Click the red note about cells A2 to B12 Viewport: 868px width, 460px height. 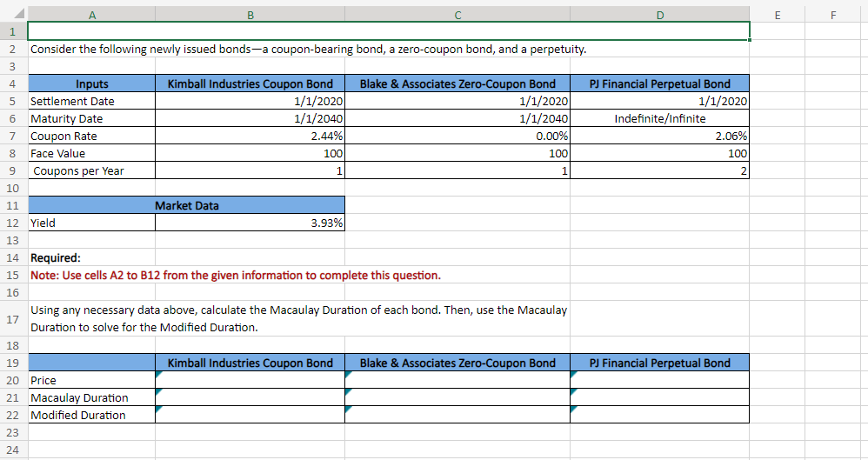click(236, 275)
